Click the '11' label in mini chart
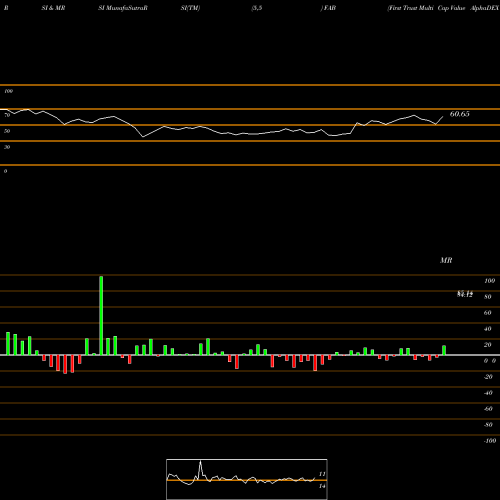Image resolution: width=500 pixels, height=500 pixels. 322,474
